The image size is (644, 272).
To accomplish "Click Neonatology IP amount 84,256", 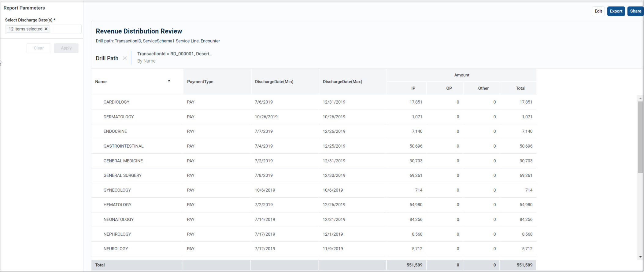I will tap(416, 219).
